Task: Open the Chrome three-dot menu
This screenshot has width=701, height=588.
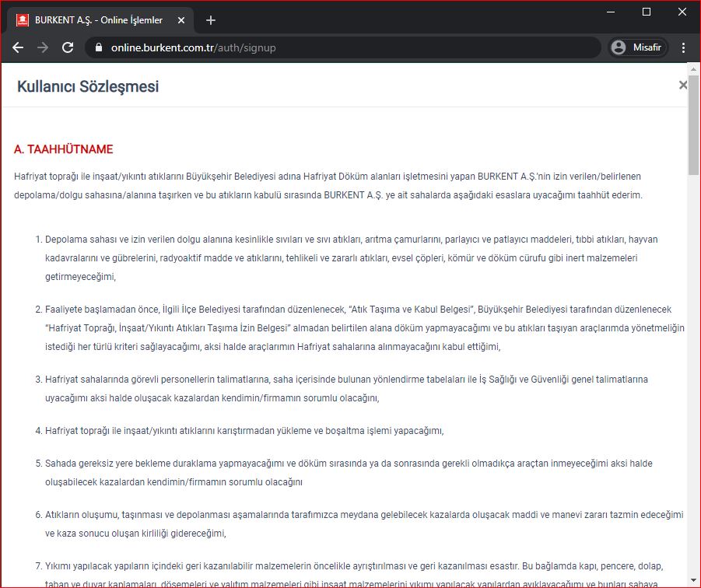Action: [x=683, y=47]
